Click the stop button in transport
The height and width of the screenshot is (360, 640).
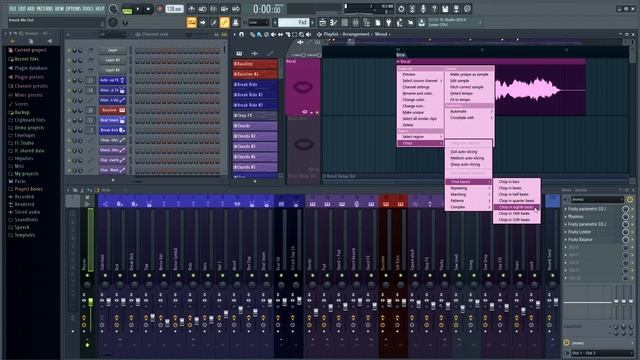click(x=148, y=9)
